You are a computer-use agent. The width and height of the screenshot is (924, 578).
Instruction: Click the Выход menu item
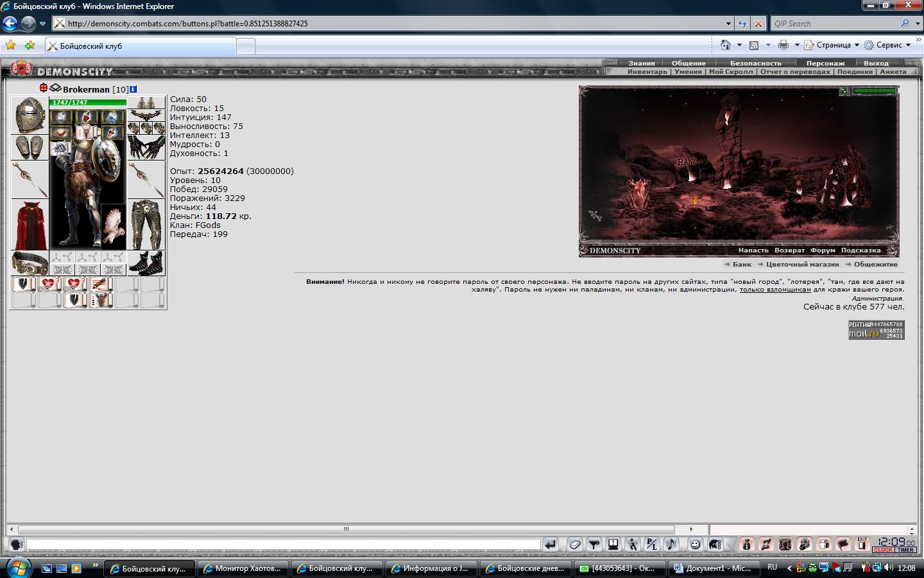tap(876, 63)
